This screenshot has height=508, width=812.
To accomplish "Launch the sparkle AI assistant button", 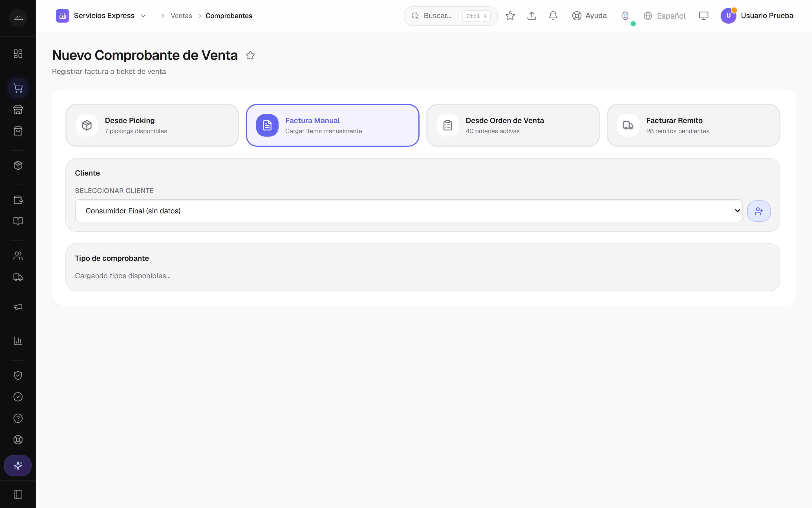I will (x=18, y=466).
